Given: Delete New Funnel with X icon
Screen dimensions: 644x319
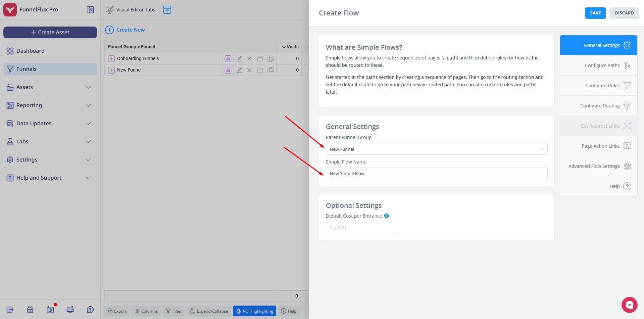Looking at the screenshot, I should click(x=249, y=70).
